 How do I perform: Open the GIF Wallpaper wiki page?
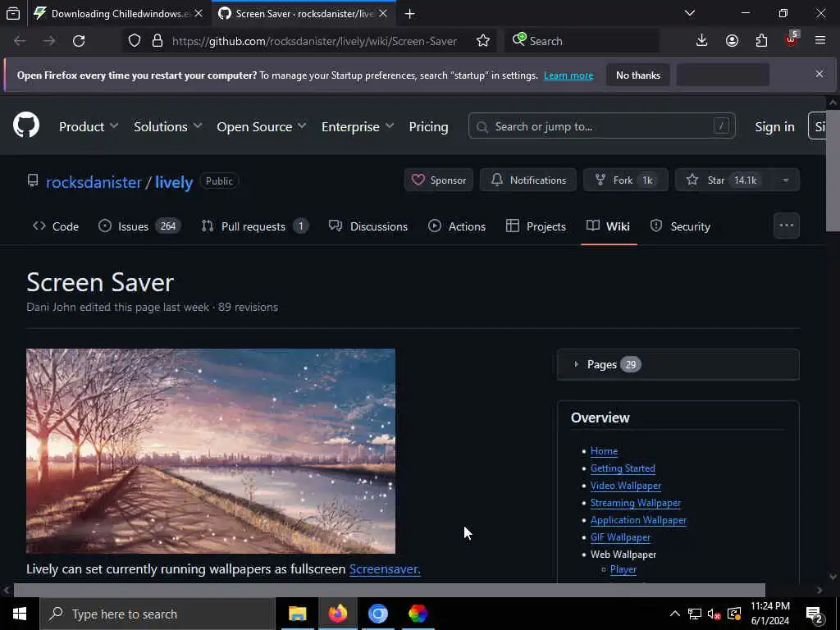tap(620, 536)
